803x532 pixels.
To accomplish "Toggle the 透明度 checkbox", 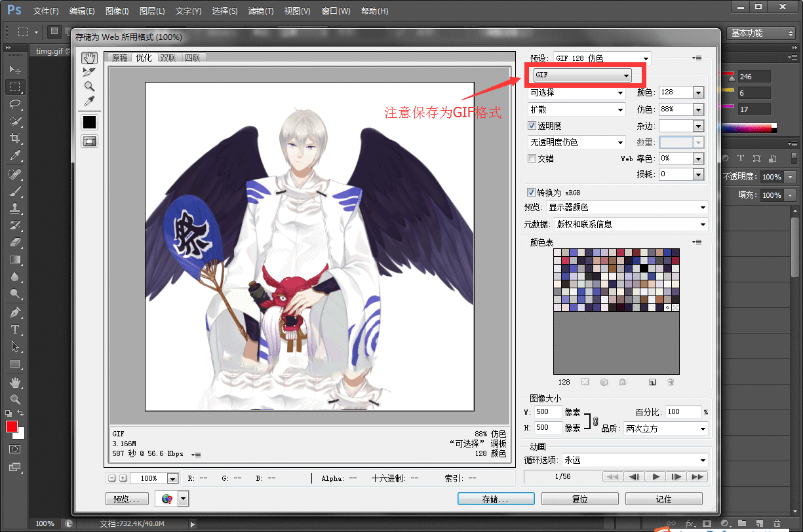I will pos(532,126).
